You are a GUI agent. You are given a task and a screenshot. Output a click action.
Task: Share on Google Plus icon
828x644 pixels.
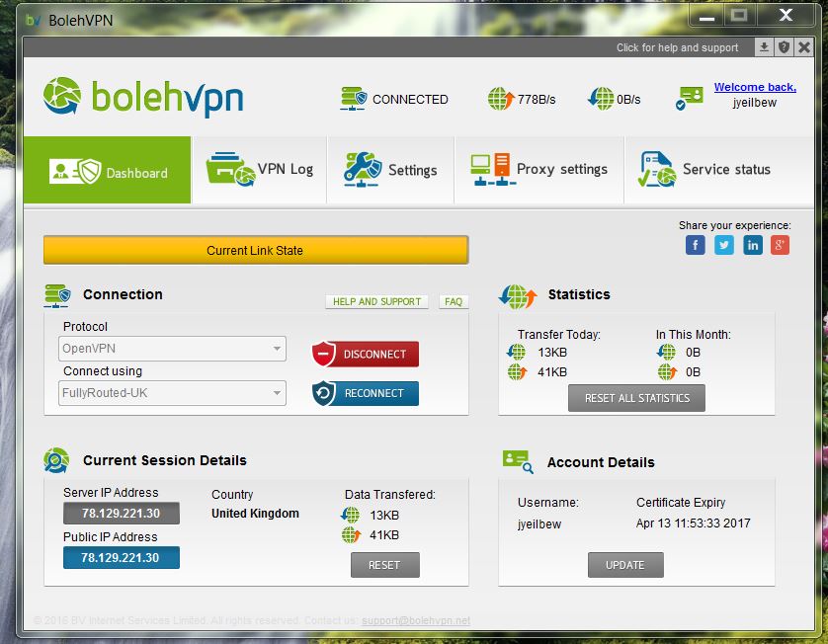(x=780, y=245)
